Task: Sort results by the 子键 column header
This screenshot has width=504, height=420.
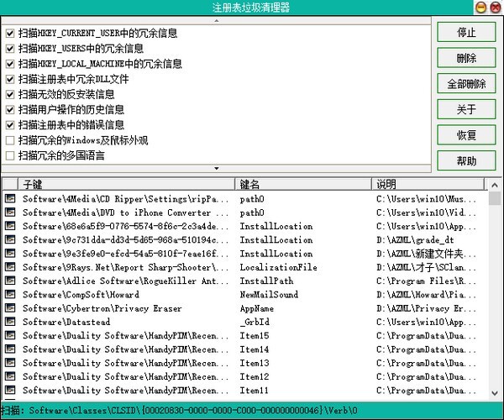Action: click(126, 184)
